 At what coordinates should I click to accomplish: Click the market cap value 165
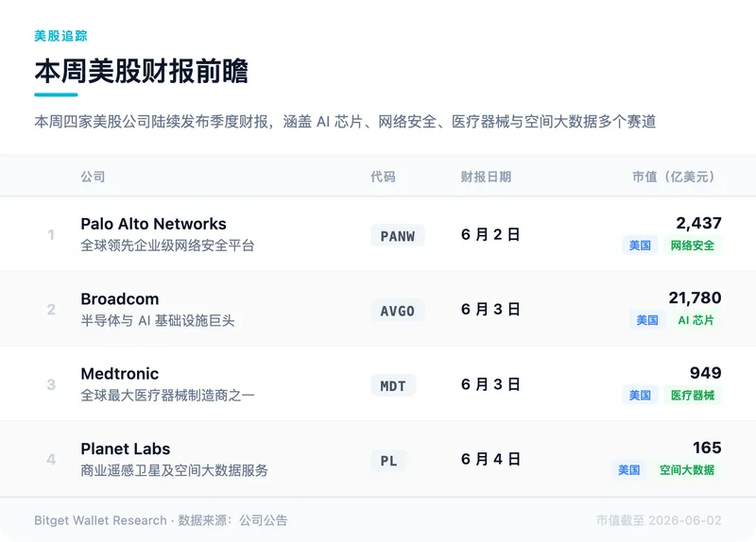[707, 449]
